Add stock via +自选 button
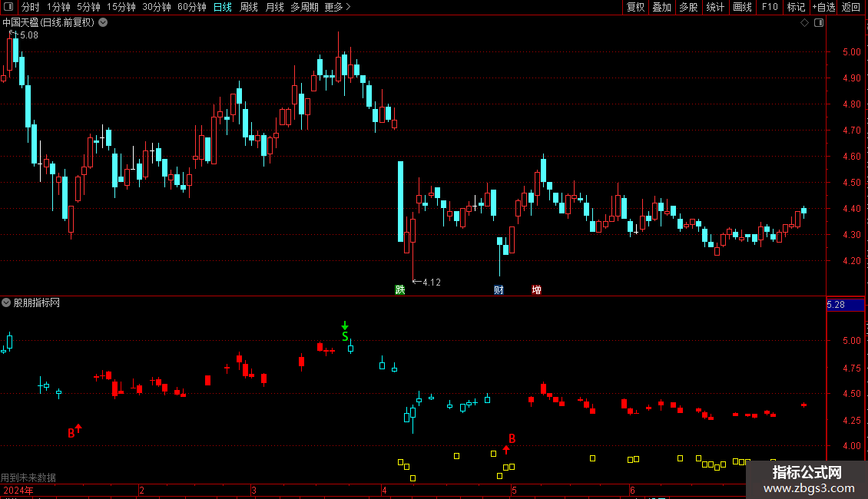Image resolution: width=868 pixels, height=499 pixels. [x=823, y=7]
